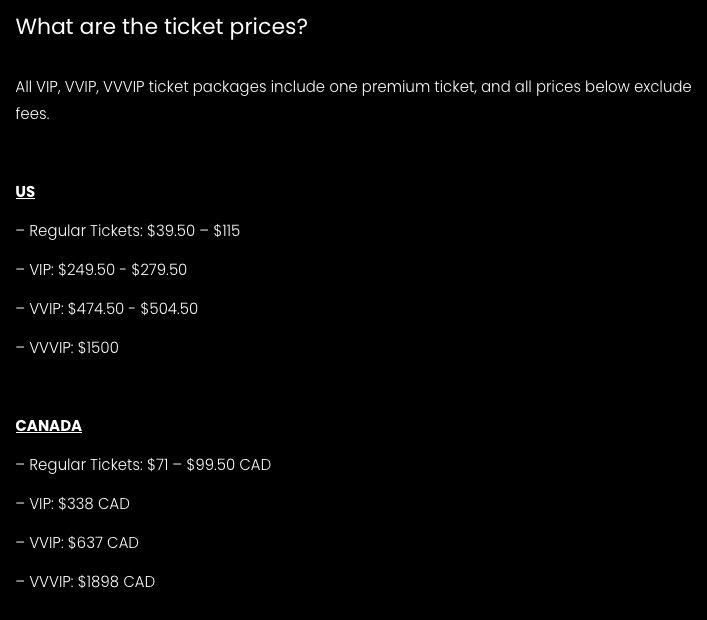Click the $637 CAD VVIP price
707x620 pixels.
point(103,543)
